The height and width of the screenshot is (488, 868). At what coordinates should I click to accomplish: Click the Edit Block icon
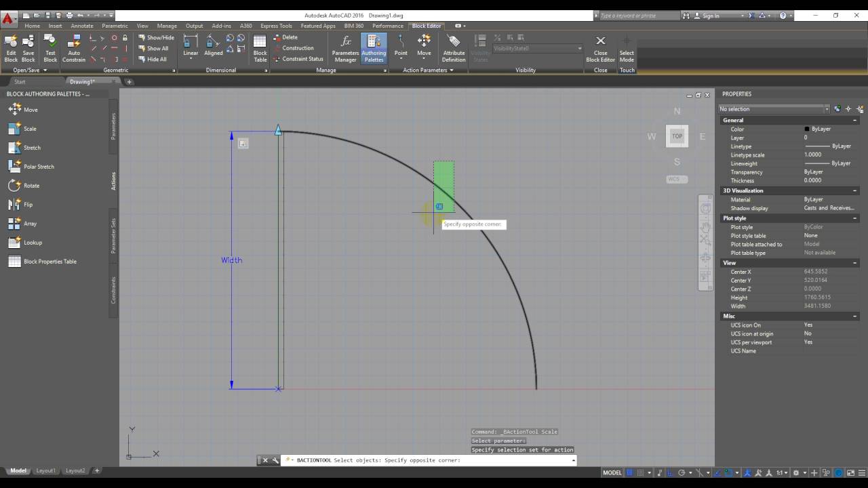coord(11,48)
